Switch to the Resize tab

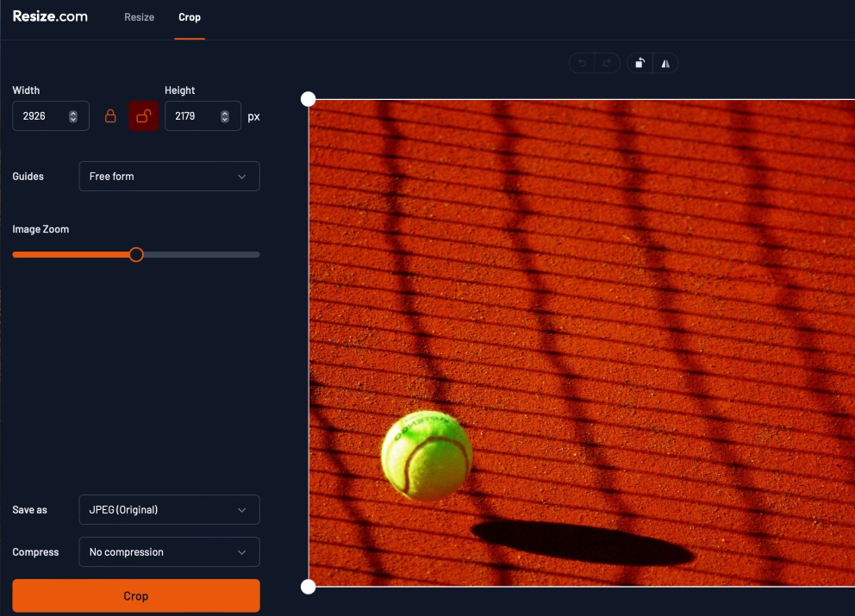[139, 17]
